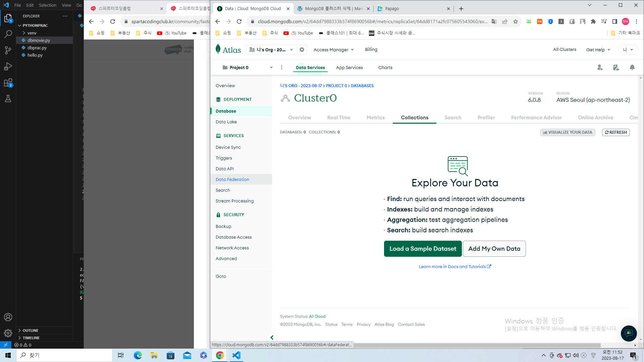Open Microsoft Edge from taskbar
The height and width of the screenshot is (362, 644).
click(x=138, y=355)
